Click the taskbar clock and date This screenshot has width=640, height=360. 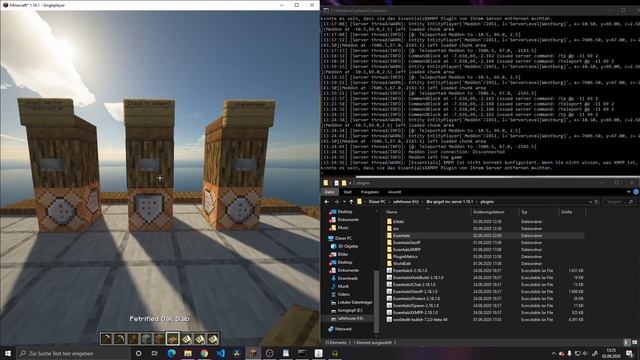click(611, 353)
